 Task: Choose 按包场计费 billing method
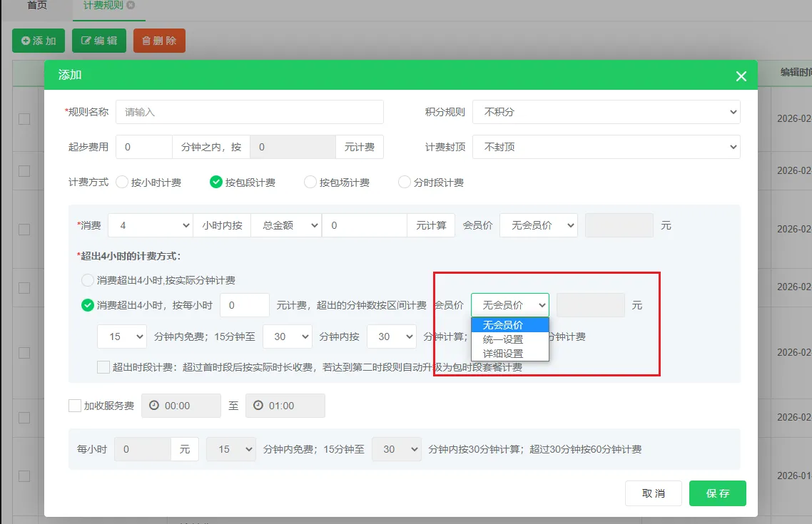click(x=310, y=183)
